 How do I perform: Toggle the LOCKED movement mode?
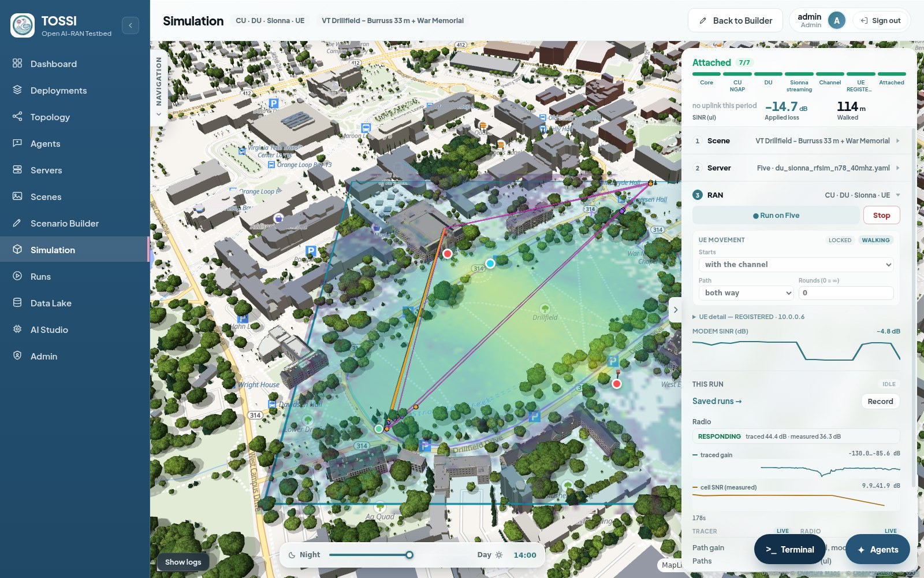click(x=840, y=240)
